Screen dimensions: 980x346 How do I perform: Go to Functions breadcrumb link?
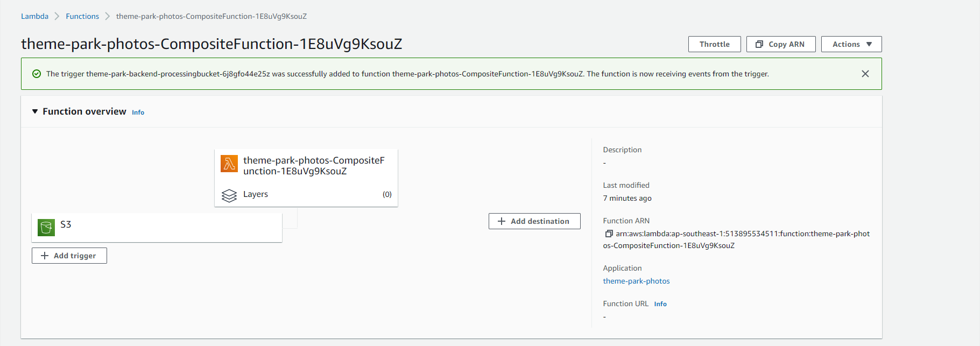82,16
